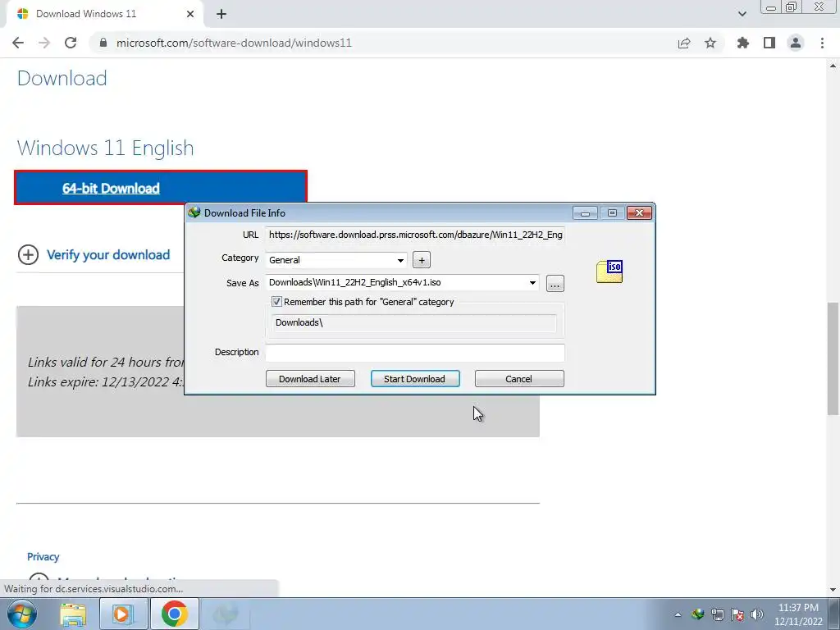
Task: Click the Downloads\ path box
Action: tap(414, 322)
